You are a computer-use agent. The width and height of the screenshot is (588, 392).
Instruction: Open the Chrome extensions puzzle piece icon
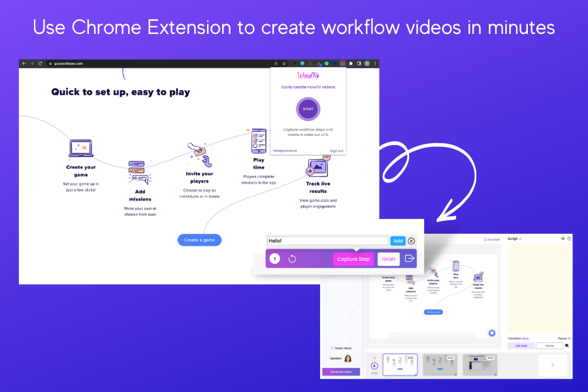pyautogui.click(x=351, y=63)
